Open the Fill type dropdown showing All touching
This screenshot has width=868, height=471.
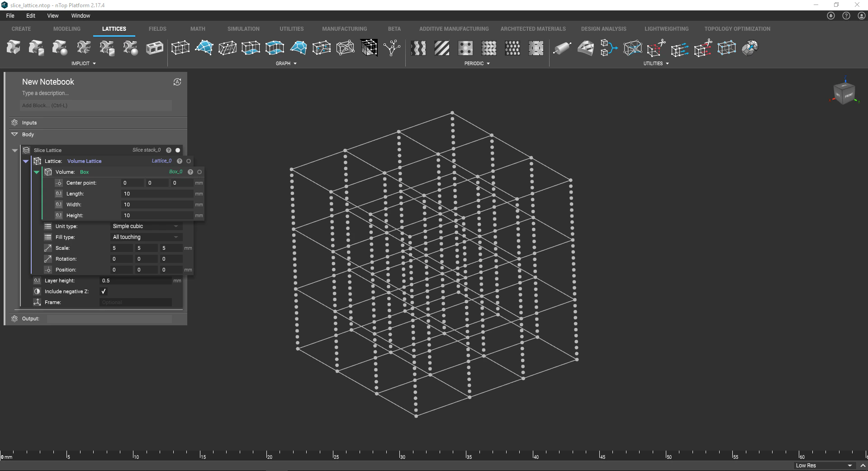click(x=145, y=237)
